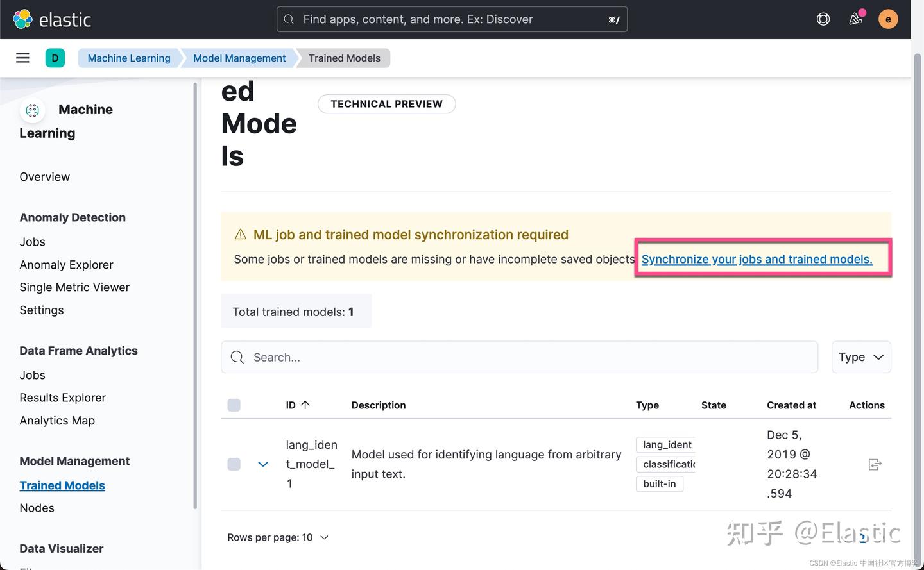Screen dimensions: 924x570
Task: Click the ID column sort arrow
Action: tap(305, 405)
